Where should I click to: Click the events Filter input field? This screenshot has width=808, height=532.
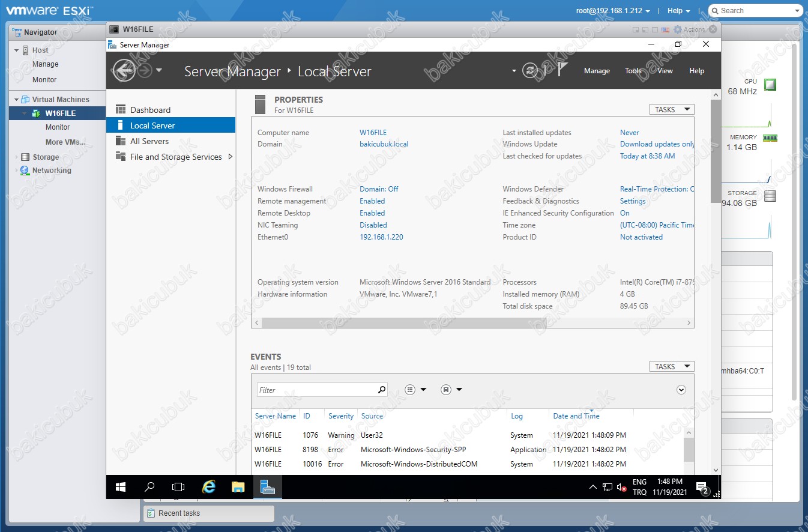pyautogui.click(x=317, y=390)
